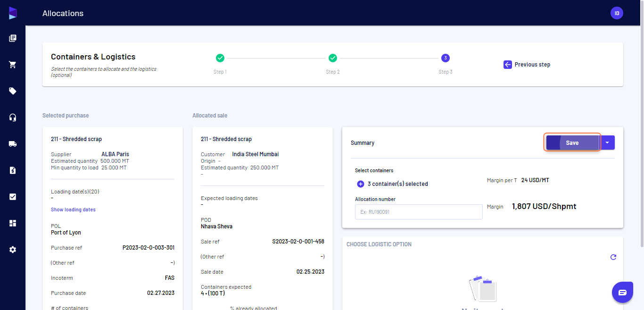
Task: Click purchase ref P2023-02-0-003-301
Action: point(149,248)
